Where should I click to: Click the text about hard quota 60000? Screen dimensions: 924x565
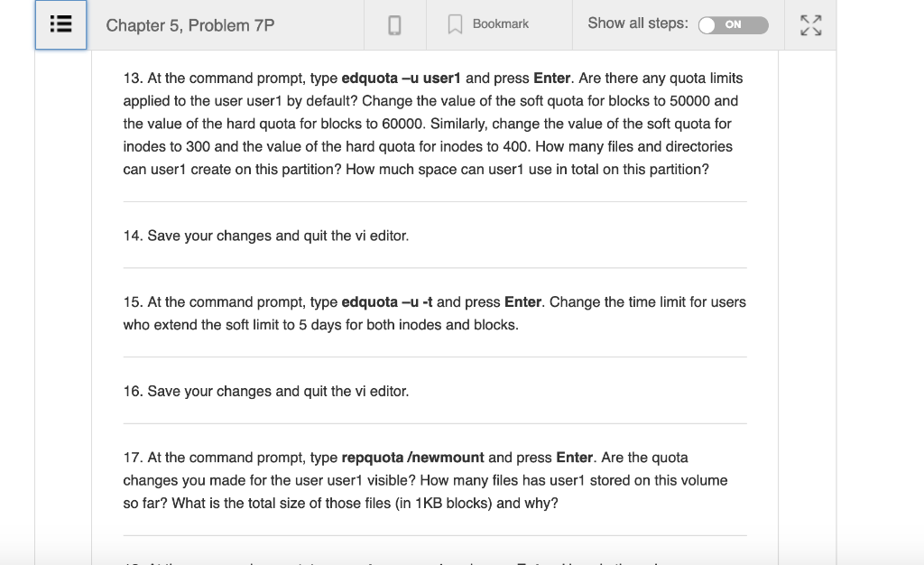pyautogui.click(x=274, y=124)
